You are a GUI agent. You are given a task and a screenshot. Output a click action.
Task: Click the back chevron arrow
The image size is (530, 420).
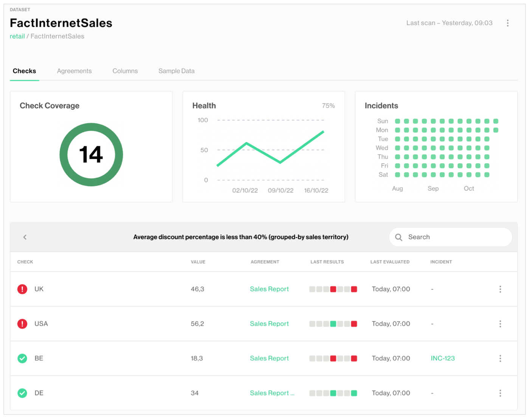[x=25, y=237]
